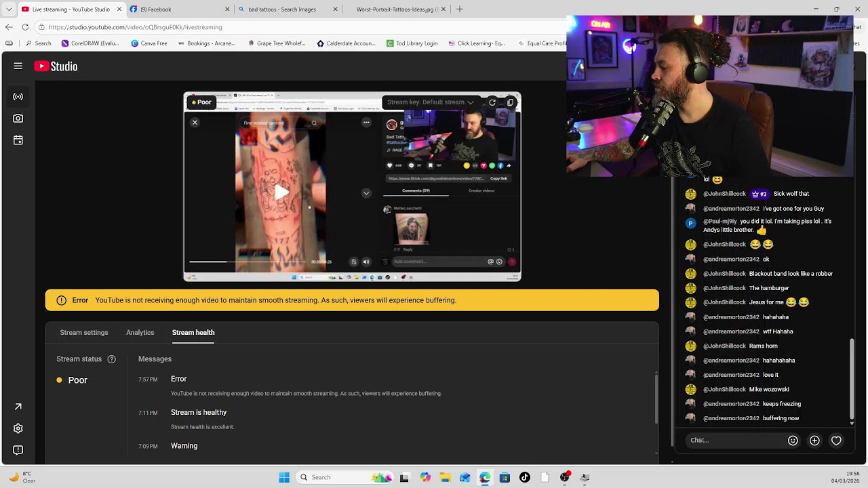Open Task View on the taskbar

pos(404,477)
